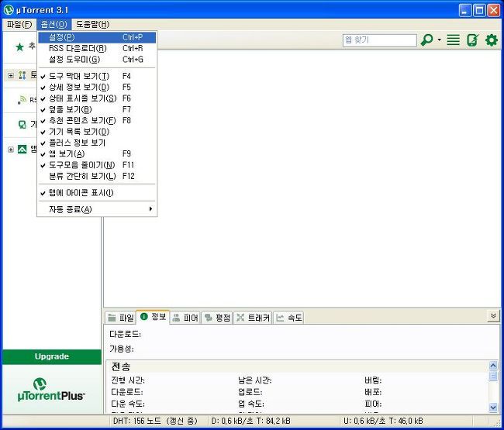This screenshot has width=504, height=430.
Task: Click the 다운로드: progress label
Action: click(x=125, y=334)
